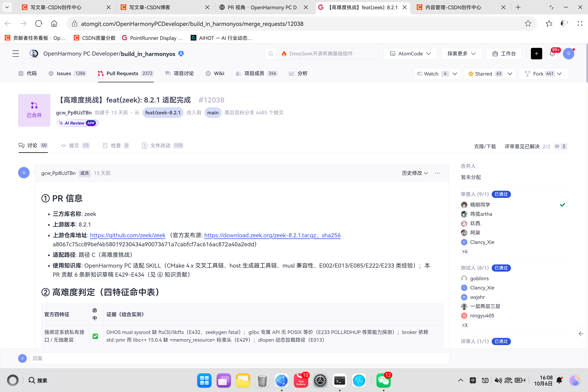Click the 搜索 taskbar search

tap(38, 381)
